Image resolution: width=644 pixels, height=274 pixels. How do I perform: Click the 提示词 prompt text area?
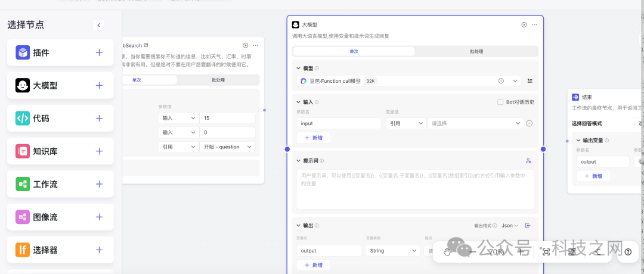(x=415, y=189)
